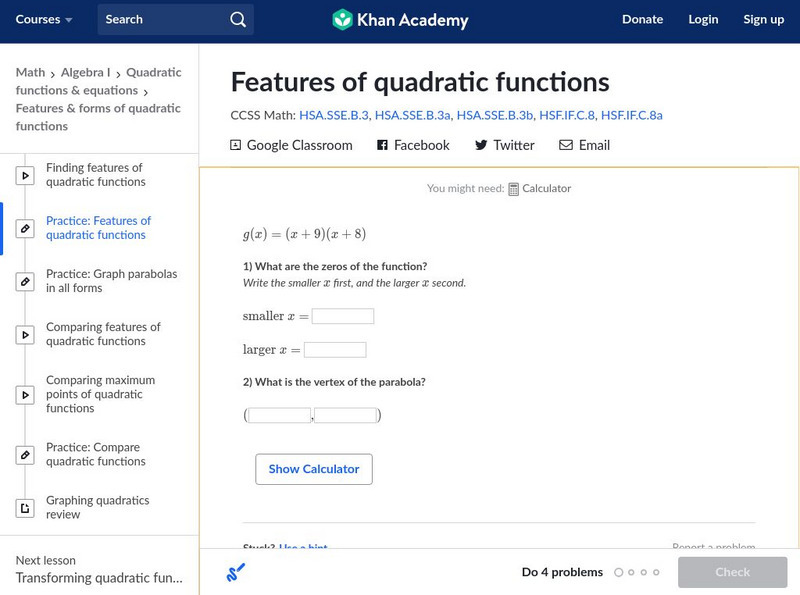Click the scratchpad pencil icon
Image resolution: width=800 pixels, height=595 pixels.
click(236, 573)
